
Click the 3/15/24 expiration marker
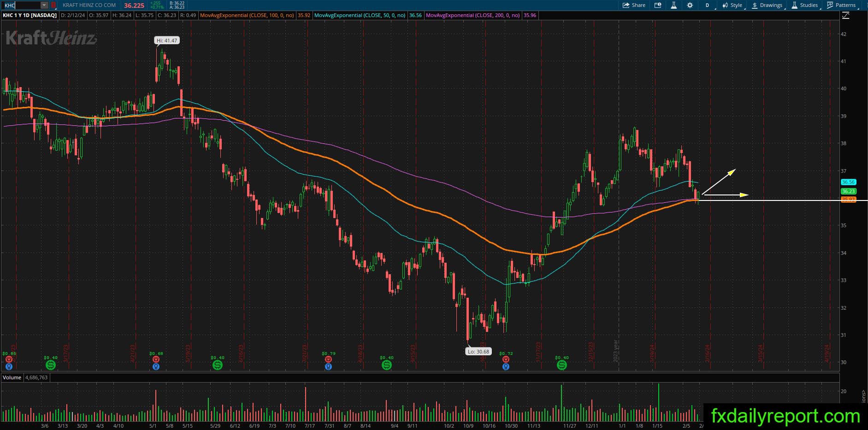(x=761, y=353)
